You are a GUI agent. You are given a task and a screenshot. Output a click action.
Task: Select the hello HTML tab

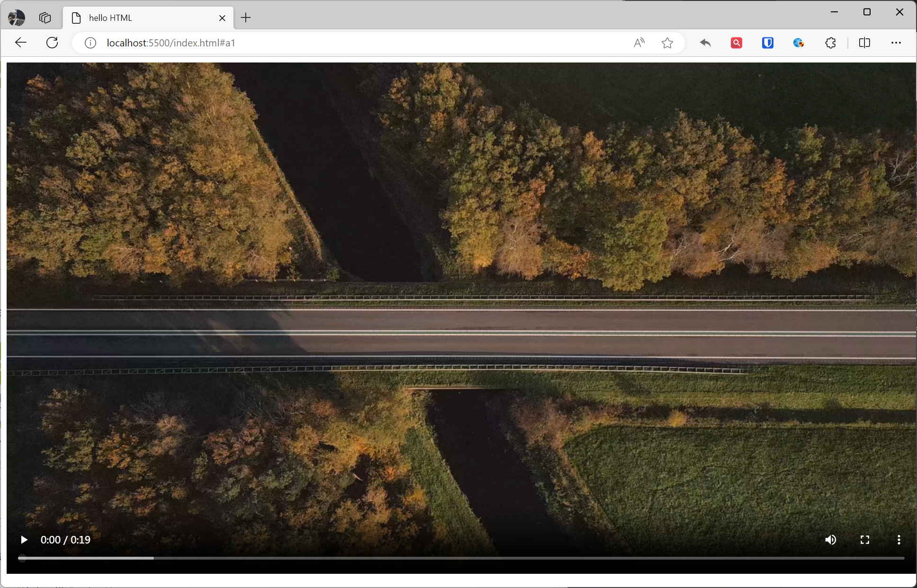(142, 18)
